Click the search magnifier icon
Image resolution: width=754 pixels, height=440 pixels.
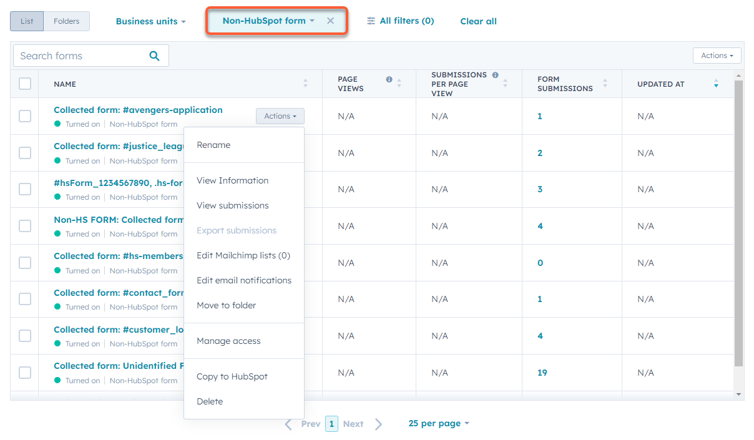point(154,56)
